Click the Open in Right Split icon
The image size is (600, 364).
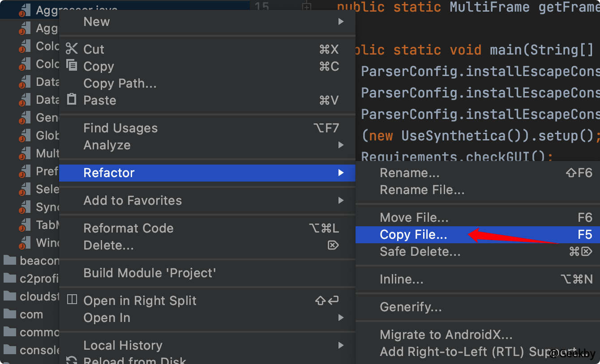tap(72, 300)
